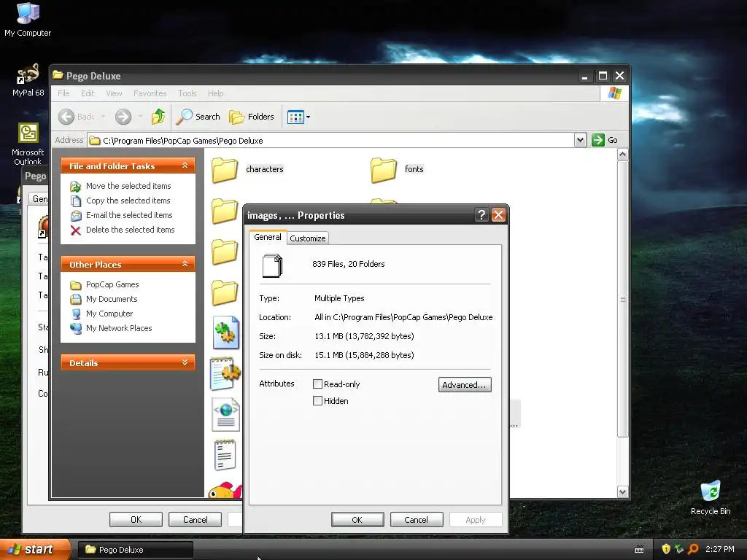Open the Advanced attributes dialog
This screenshot has height=560, width=747.
(x=465, y=385)
